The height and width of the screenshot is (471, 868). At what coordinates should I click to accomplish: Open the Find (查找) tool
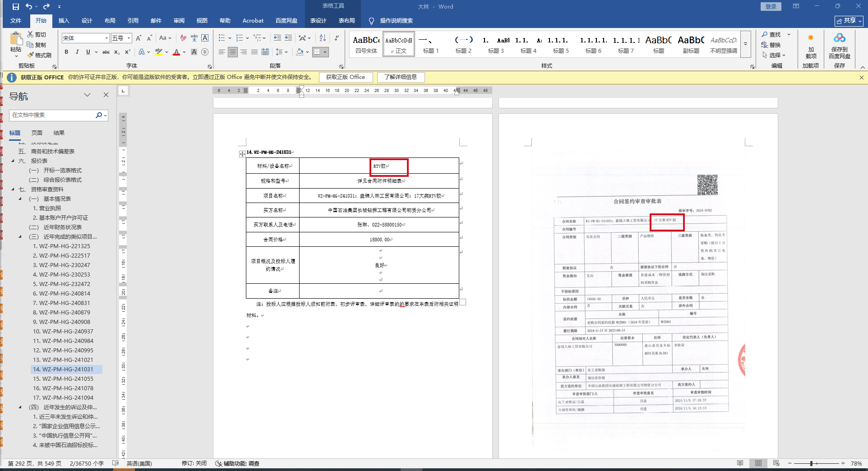coord(771,34)
